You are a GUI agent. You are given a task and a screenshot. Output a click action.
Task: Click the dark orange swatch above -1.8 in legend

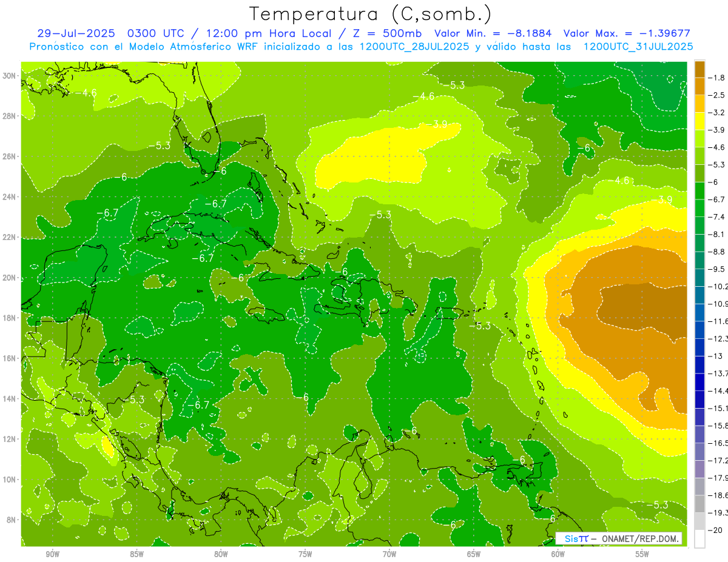pos(699,69)
